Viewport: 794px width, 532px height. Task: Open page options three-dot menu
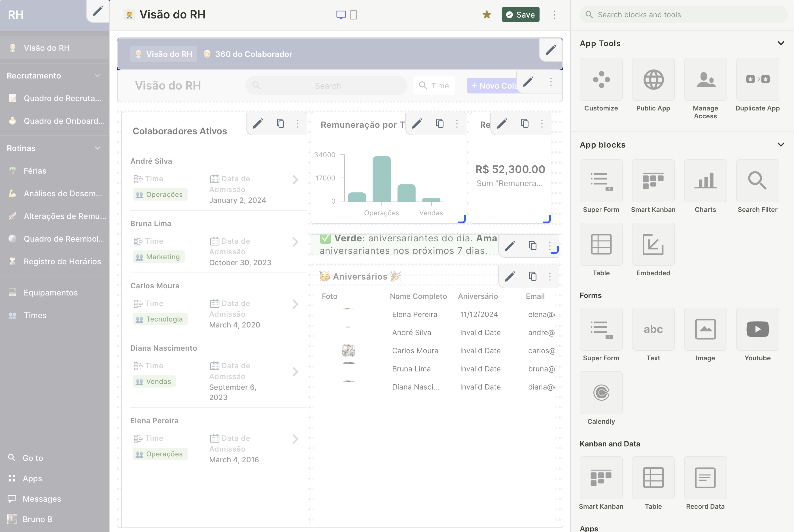pos(554,15)
